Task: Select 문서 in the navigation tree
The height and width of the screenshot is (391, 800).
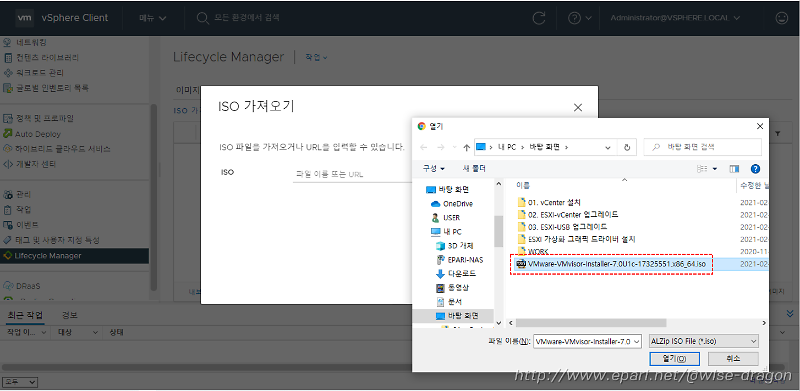Action: (448, 302)
